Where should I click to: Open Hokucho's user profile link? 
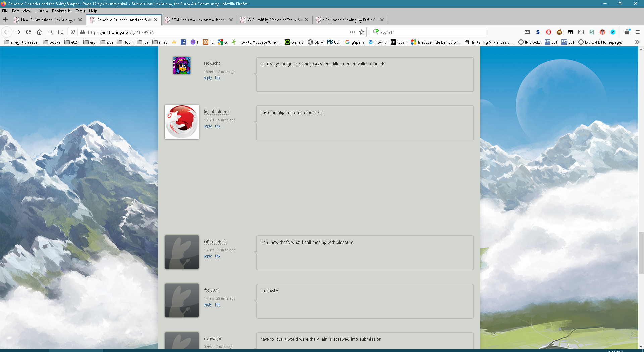[212, 63]
